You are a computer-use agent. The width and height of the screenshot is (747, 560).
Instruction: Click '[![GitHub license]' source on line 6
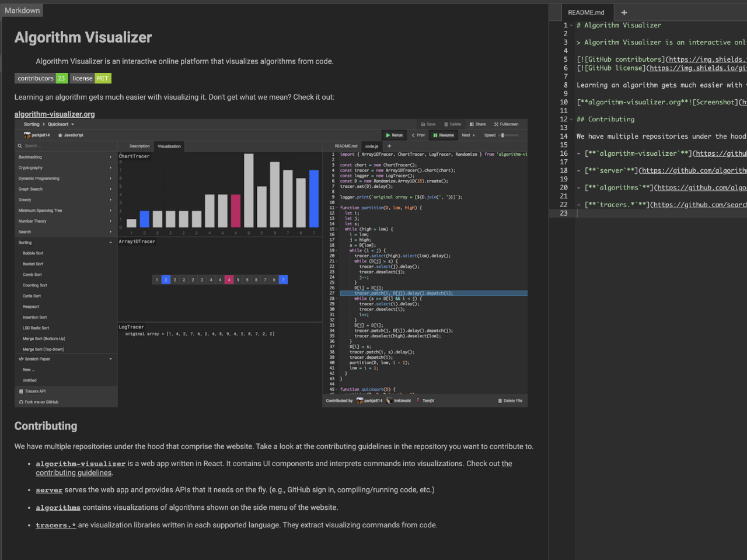(611, 68)
